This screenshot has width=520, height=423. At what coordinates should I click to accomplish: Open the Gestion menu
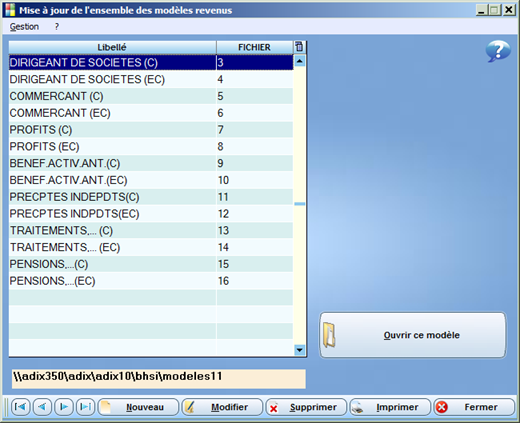[24, 26]
